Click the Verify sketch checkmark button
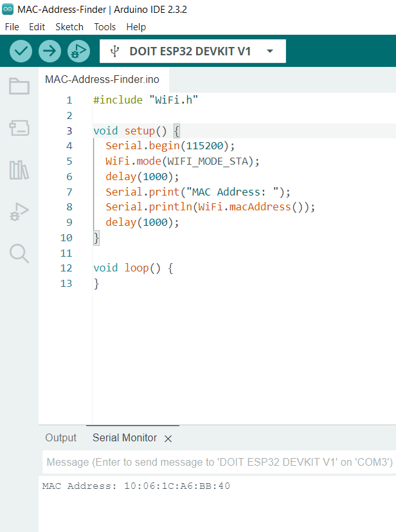 point(21,51)
